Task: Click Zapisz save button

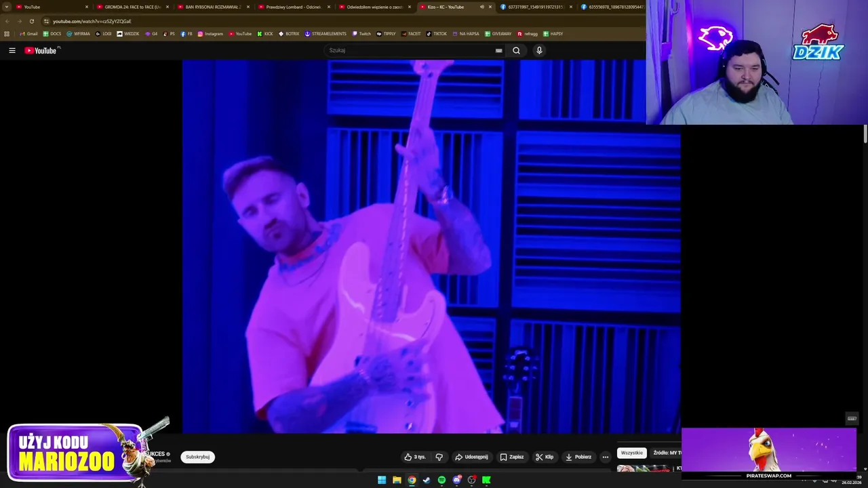Action: pyautogui.click(x=512, y=457)
